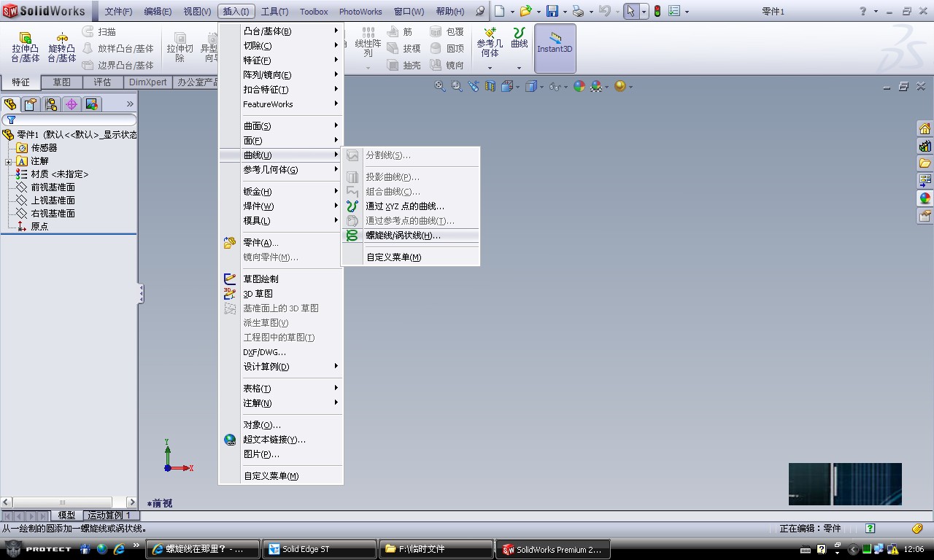Image resolution: width=934 pixels, height=560 pixels.
Task: Select 螺旋线/涡状线(H)... from the curve submenu
Action: coord(411,236)
